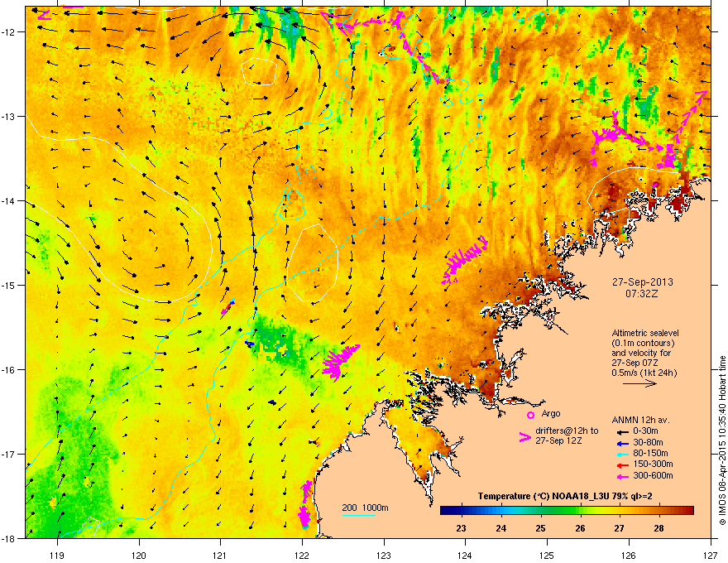Click the 'Argo' legend label
This screenshot has width=728, height=563.
pos(551,414)
